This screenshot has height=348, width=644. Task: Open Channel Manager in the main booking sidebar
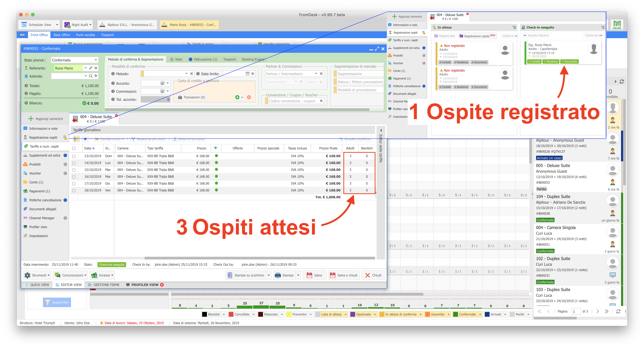click(x=42, y=218)
